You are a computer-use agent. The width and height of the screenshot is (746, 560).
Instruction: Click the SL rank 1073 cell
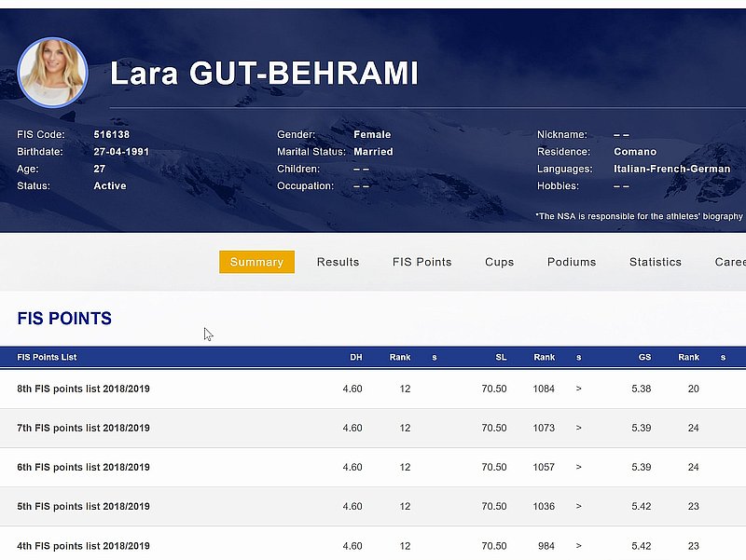pyautogui.click(x=544, y=428)
